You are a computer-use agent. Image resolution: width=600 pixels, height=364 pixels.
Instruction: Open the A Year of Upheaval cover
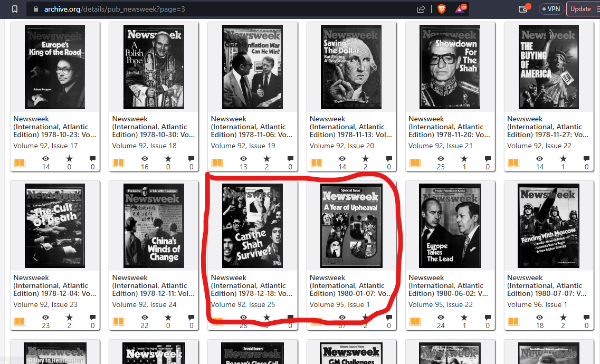point(351,226)
